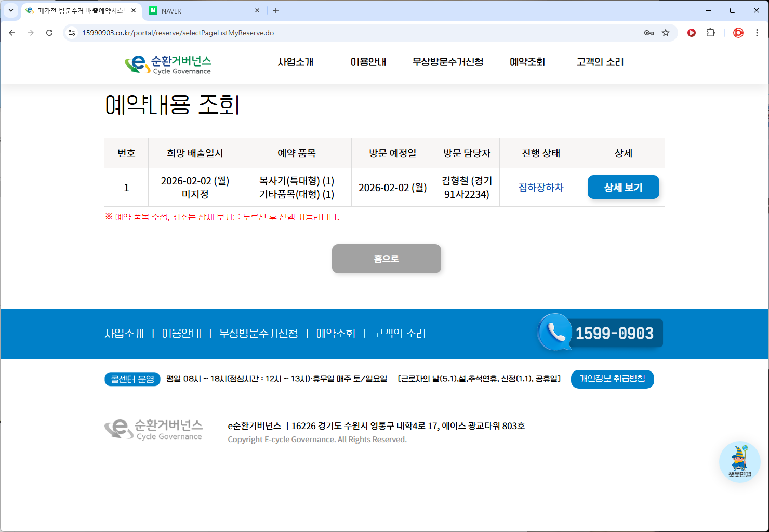Bookmark this page with the star icon
The image size is (769, 532).
click(x=666, y=33)
